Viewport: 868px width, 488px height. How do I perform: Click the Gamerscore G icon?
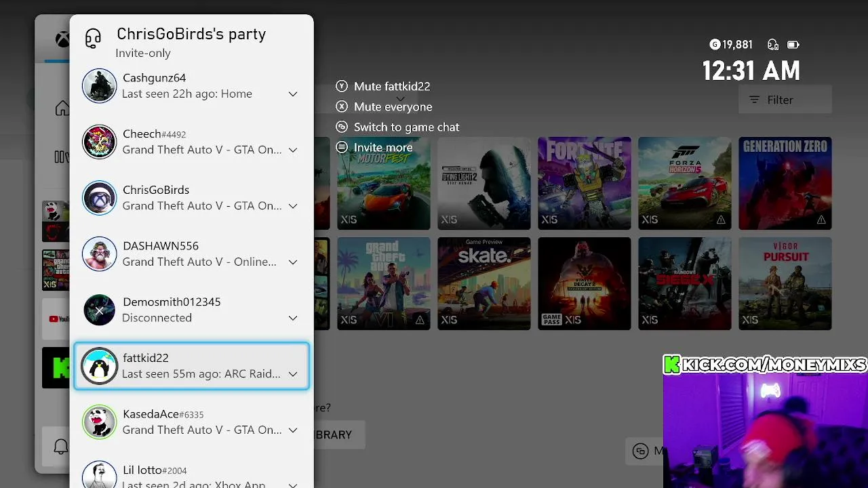point(715,45)
